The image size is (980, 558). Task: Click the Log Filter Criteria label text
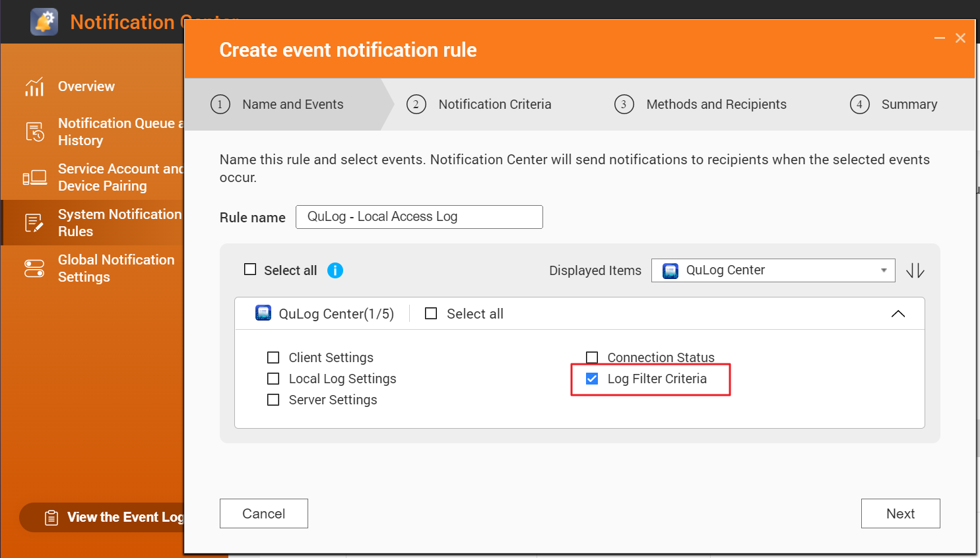click(x=657, y=379)
